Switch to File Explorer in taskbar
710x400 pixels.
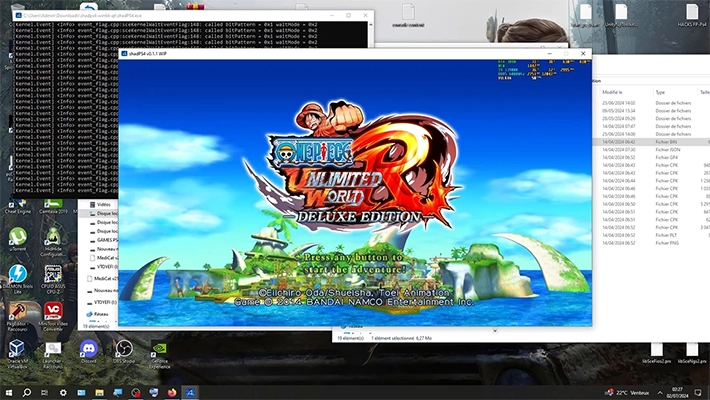tap(99, 392)
